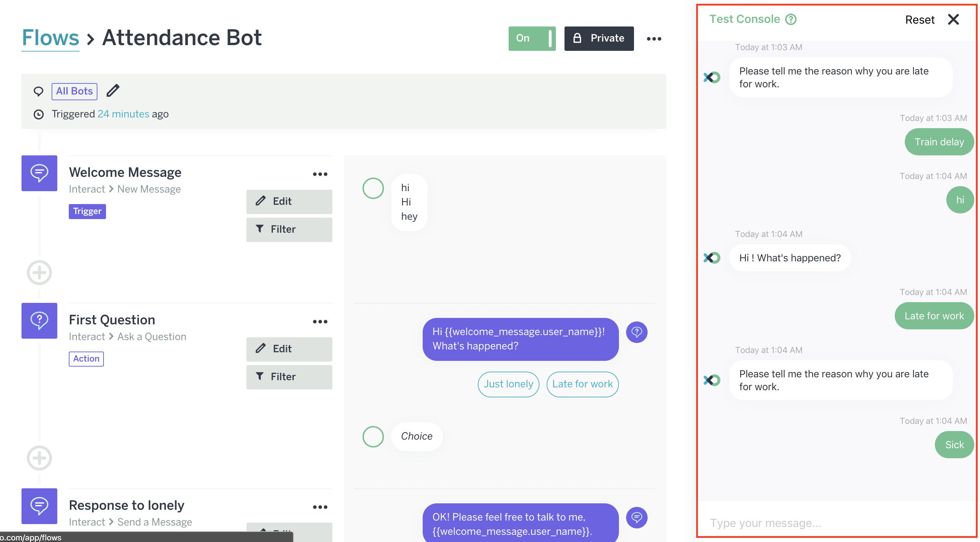980x542 pixels.
Task: Edit the Welcome Message step
Action: pyautogui.click(x=289, y=201)
